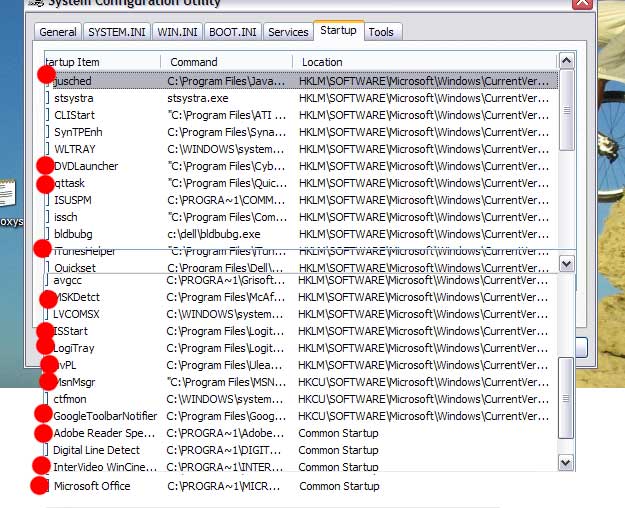Toggle the ctfmon checkbox
The image size is (625, 508).
tap(47, 399)
